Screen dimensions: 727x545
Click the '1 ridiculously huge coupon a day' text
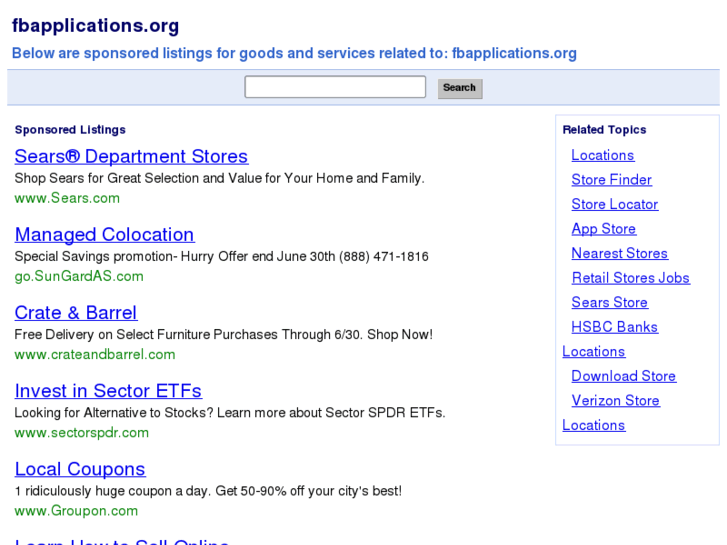pos(208,491)
